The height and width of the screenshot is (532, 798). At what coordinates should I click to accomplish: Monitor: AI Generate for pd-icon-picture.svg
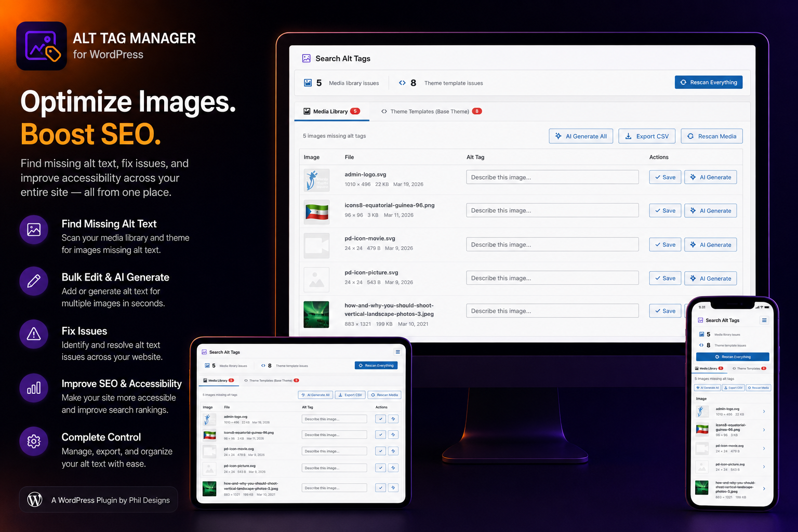pyautogui.click(x=710, y=278)
